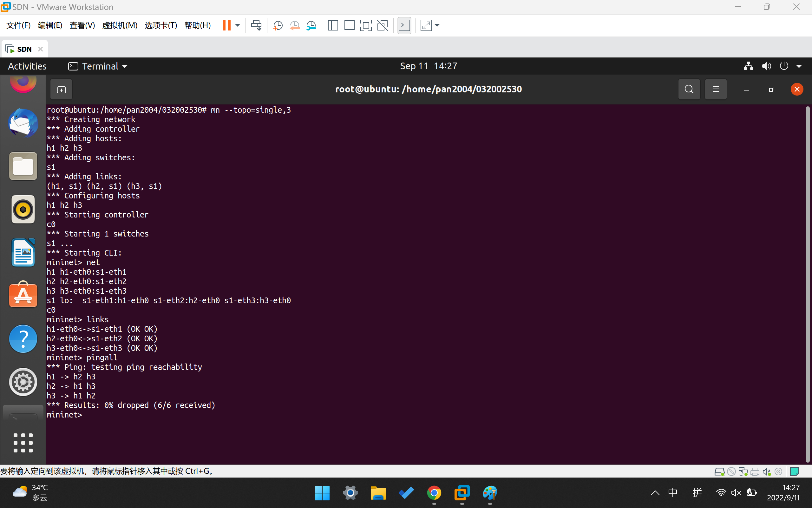
Task: Toggle the 拼 IME mode indicator
Action: [x=697, y=493]
